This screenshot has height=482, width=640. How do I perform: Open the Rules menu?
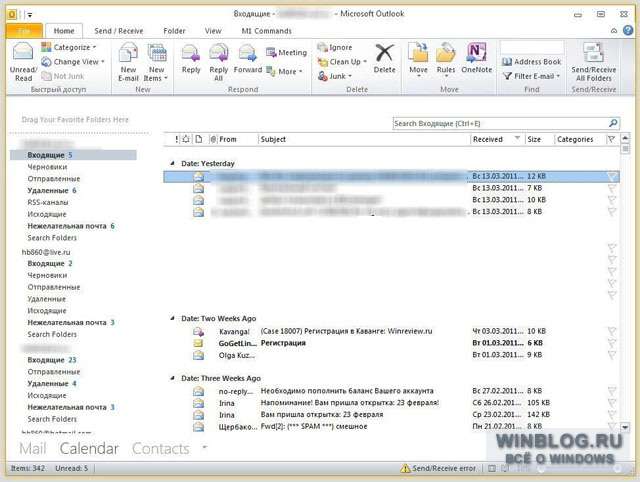[446, 60]
